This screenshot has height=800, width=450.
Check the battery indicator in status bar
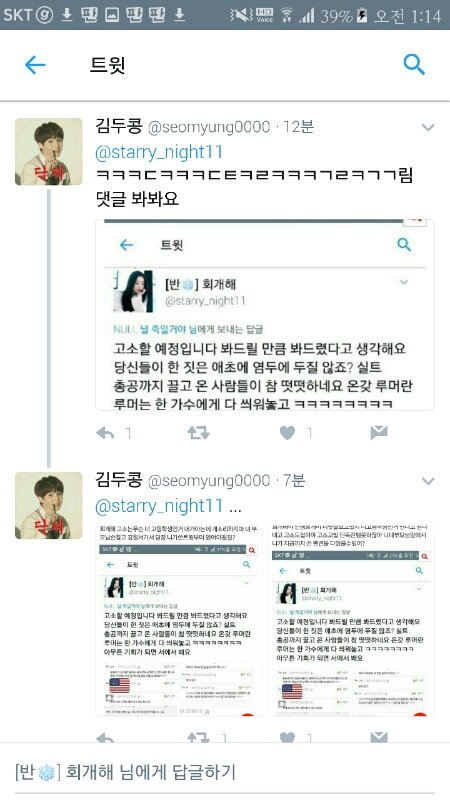362,15
